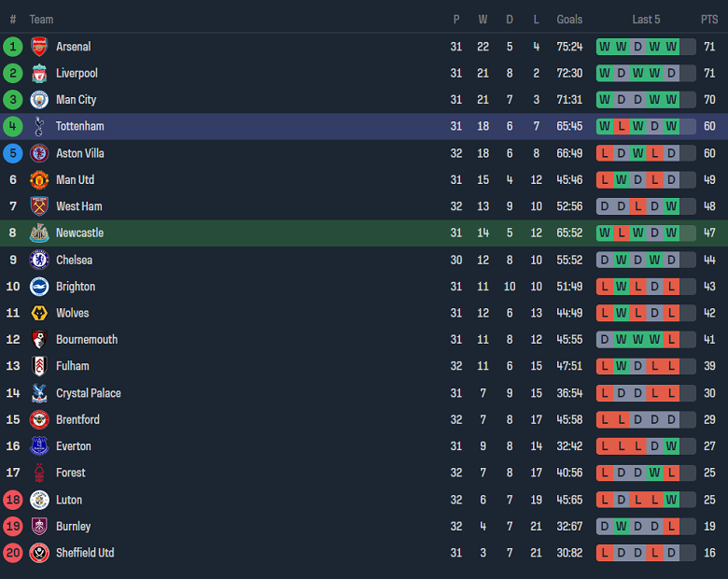Click the Wolves wolf-head logo
The image size is (728, 579).
(39, 313)
